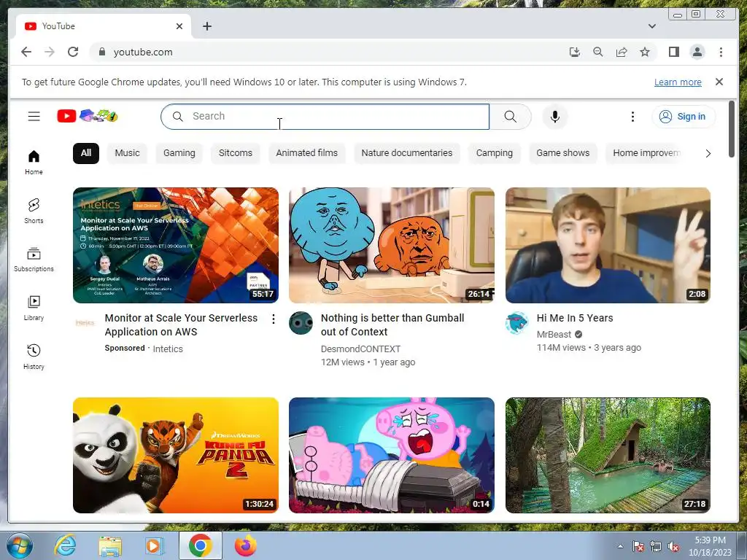
Task: Expand the tab search dropdown arrow
Action: (x=651, y=26)
